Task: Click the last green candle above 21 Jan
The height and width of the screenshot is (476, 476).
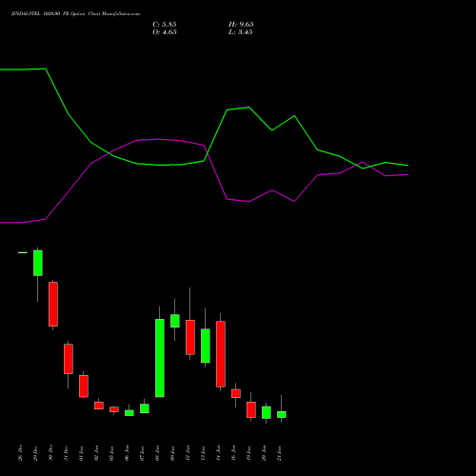Action: [282, 414]
